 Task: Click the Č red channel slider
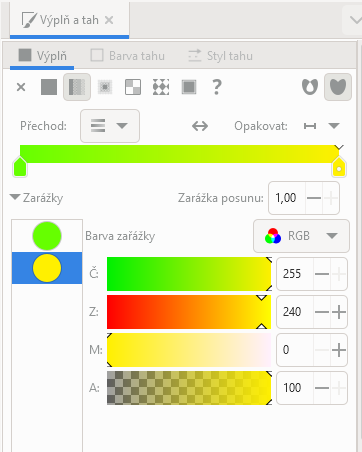click(x=189, y=274)
